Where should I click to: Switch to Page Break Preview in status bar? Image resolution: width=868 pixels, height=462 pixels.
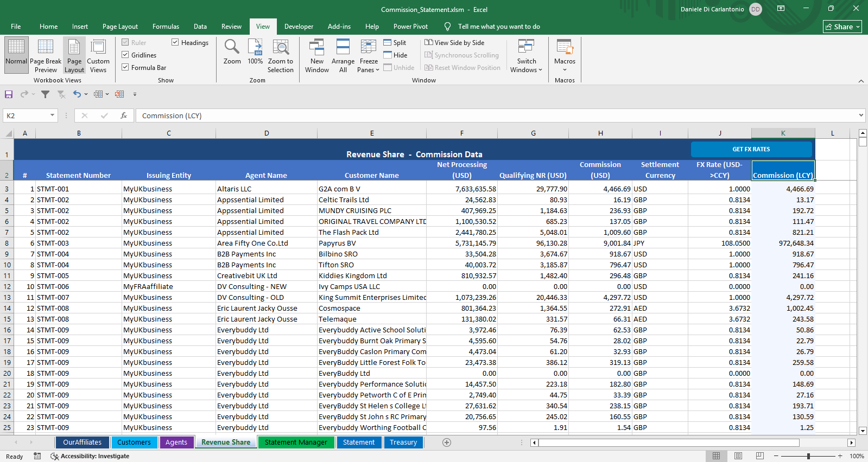click(760, 456)
